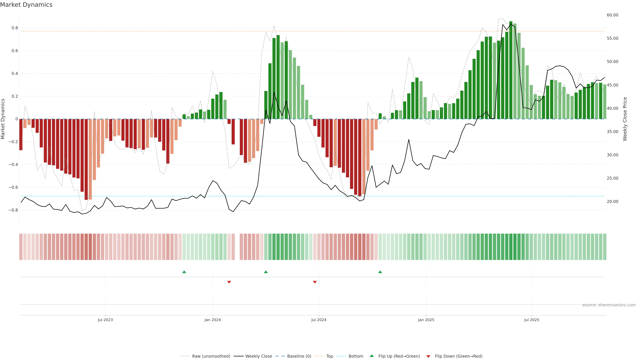Screen dimensions: 644x362
Task: Click the second green flip-up triangle marker
Action: [266, 272]
